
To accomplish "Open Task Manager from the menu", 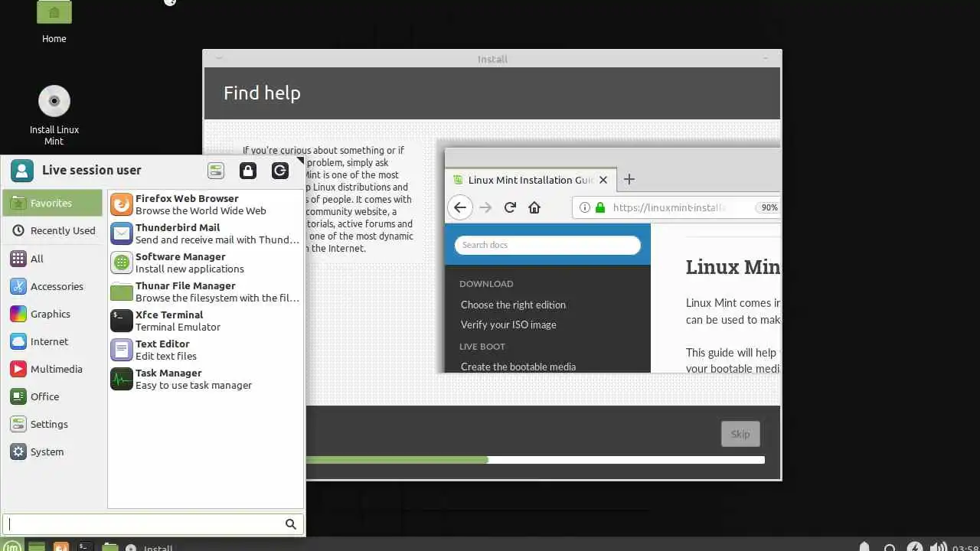I will pyautogui.click(x=205, y=379).
